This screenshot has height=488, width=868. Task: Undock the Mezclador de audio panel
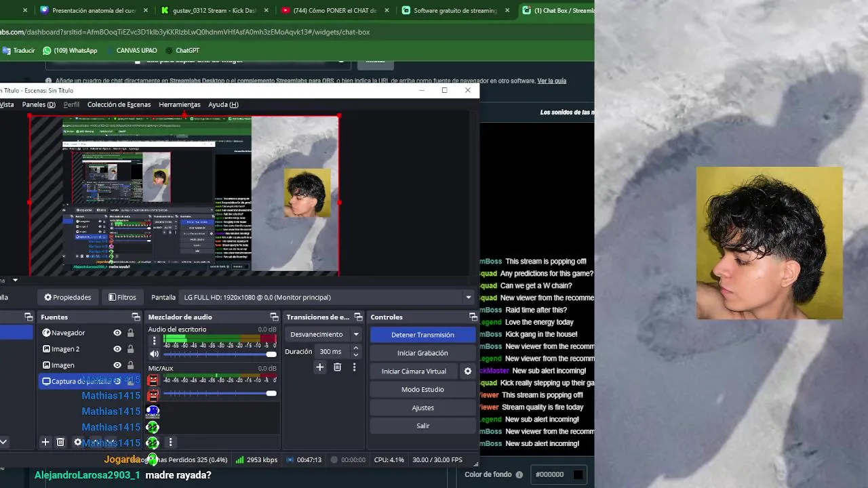(274, 317)
